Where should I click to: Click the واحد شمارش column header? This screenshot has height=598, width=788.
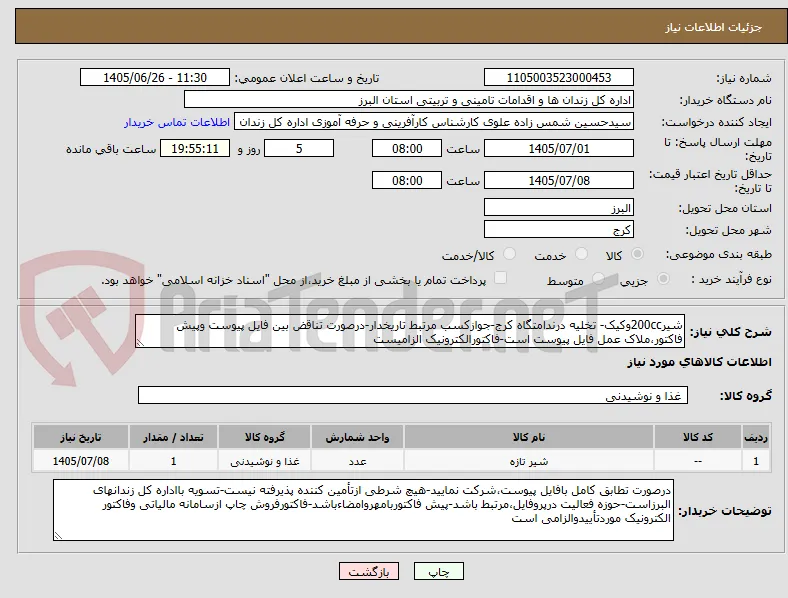tap(357, 437)
